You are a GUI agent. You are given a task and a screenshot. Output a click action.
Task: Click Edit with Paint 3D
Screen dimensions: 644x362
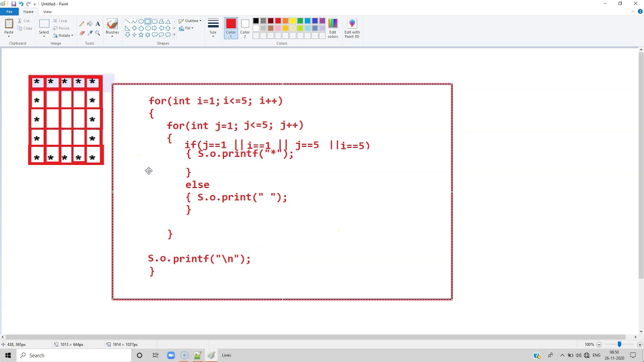(x=352, y=28)
